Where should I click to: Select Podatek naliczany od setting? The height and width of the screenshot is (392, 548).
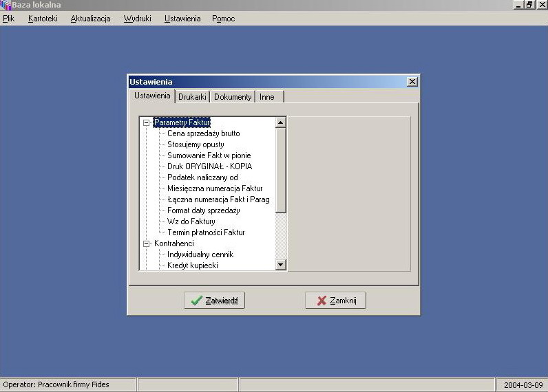[x=202, y=177]
